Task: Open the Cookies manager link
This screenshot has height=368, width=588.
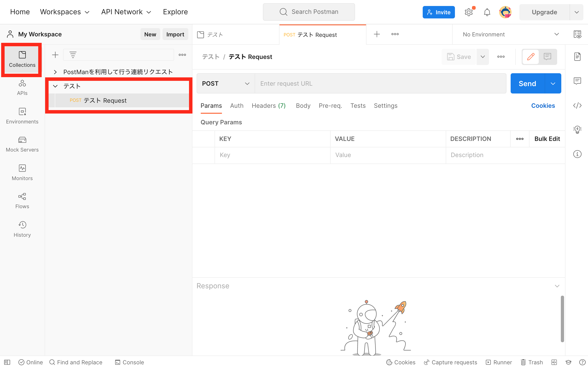Action: point(543,105)
